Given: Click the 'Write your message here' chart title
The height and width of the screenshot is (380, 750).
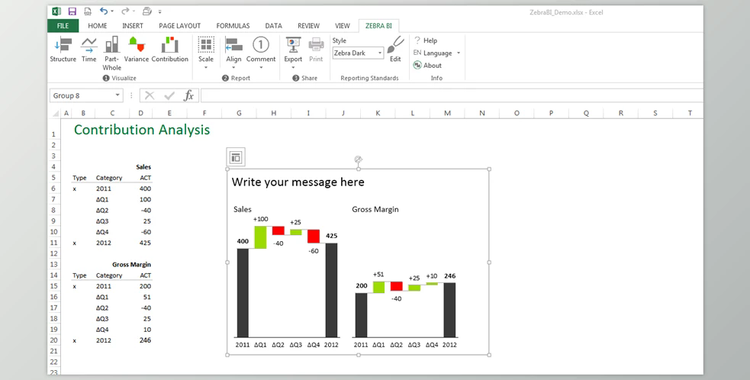Looking at the screenshot, I should click(298, 182).
